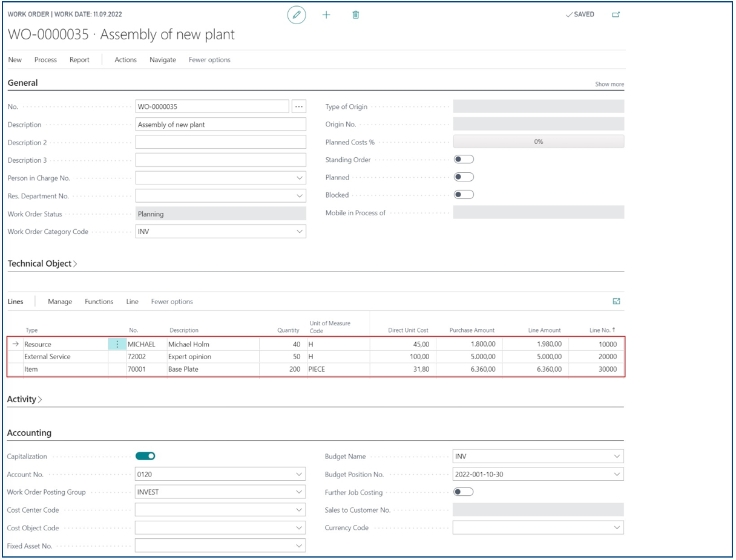Click Show more in General section
This screenshot has height=560, width=736.
point(609,84)
